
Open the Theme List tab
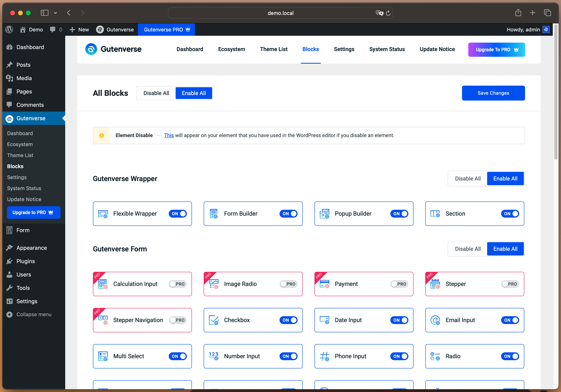pos(274,49)
